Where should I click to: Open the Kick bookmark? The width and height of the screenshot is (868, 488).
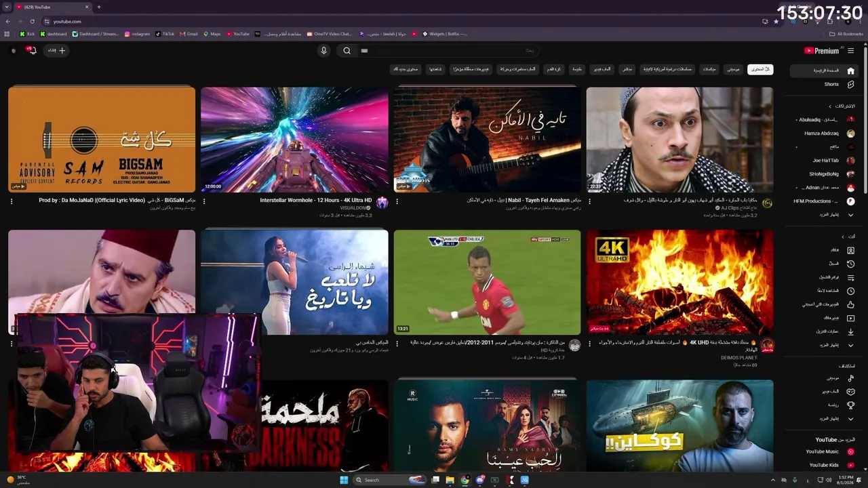(x=27, y=34)
